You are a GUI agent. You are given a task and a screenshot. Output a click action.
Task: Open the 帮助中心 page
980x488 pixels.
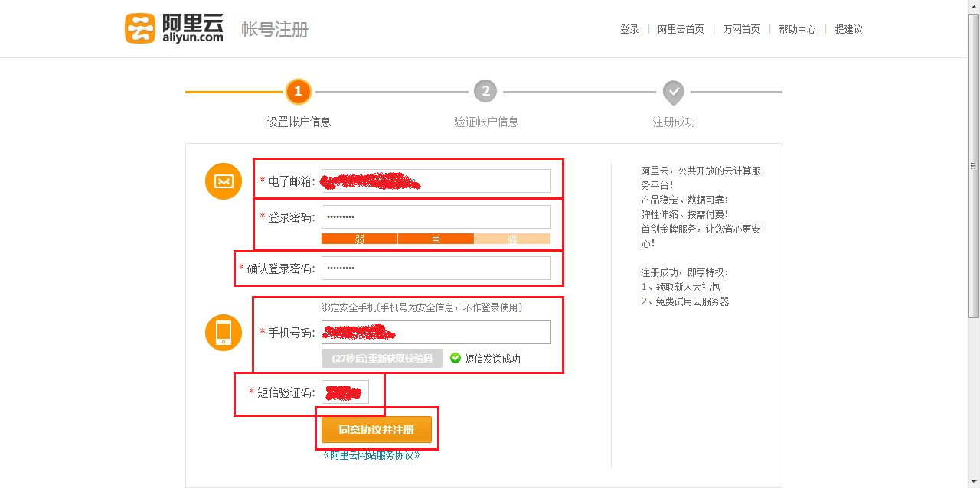[x=796, y=28]
